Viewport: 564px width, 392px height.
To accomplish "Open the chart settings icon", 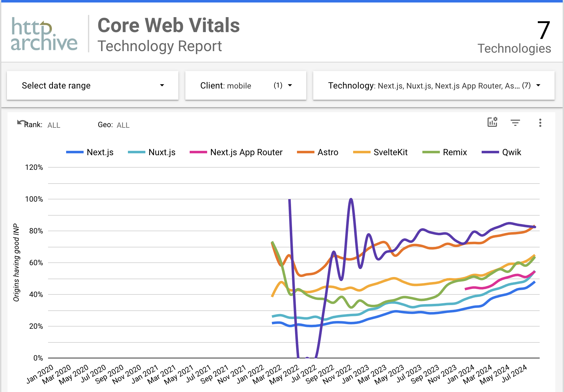I will click(x=493, y=122).
